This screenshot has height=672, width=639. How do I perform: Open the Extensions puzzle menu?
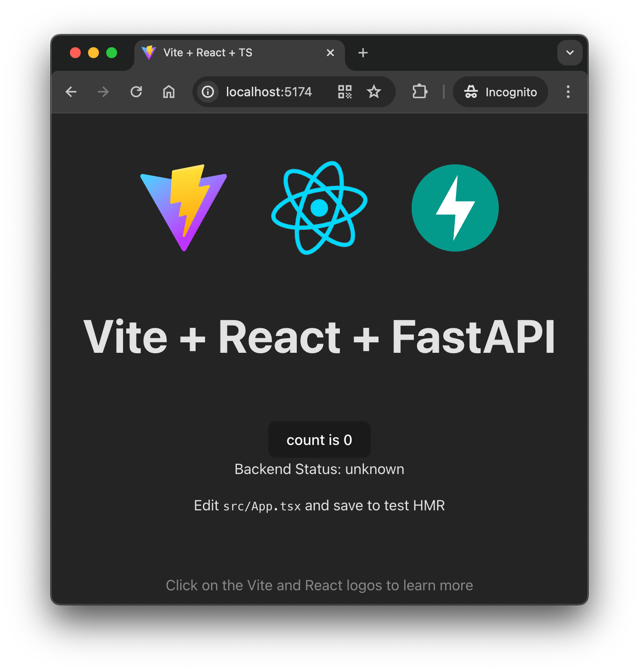tap(420, 92)
